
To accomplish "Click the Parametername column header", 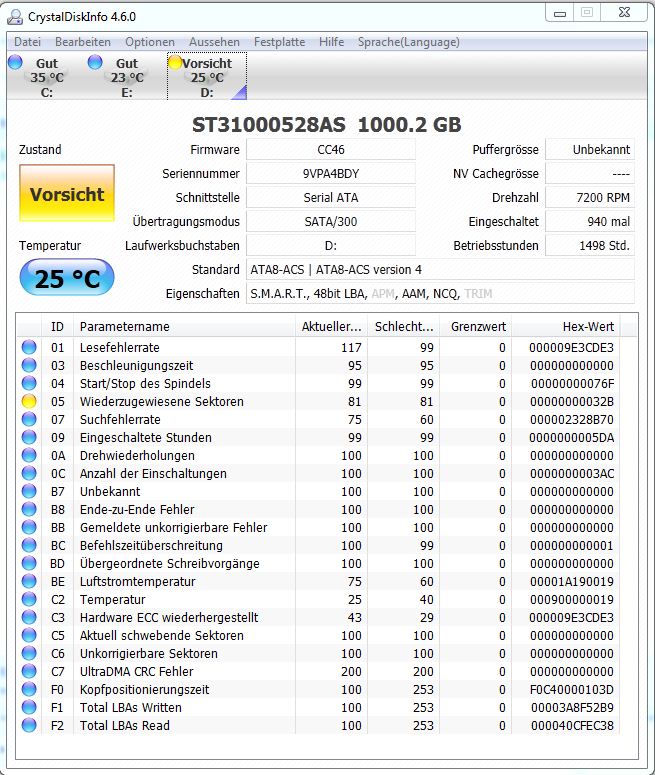I will pos(184,326).
